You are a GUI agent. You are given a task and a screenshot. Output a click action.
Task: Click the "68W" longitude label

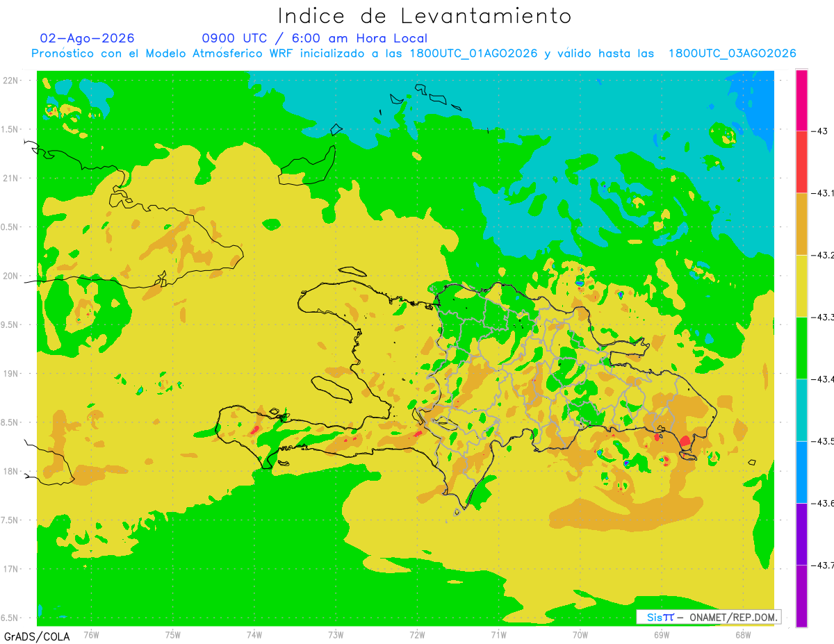tap(743, 635)
